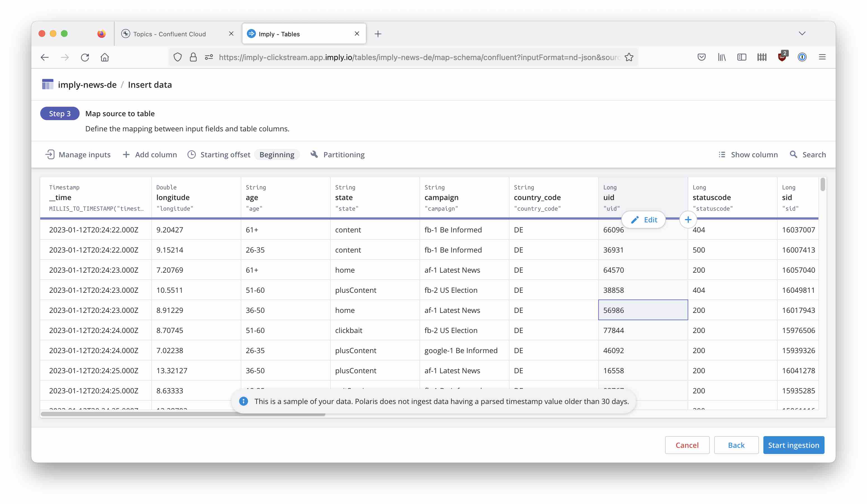Open a new browser tab

pyautogui.click(x=378, y=34)
